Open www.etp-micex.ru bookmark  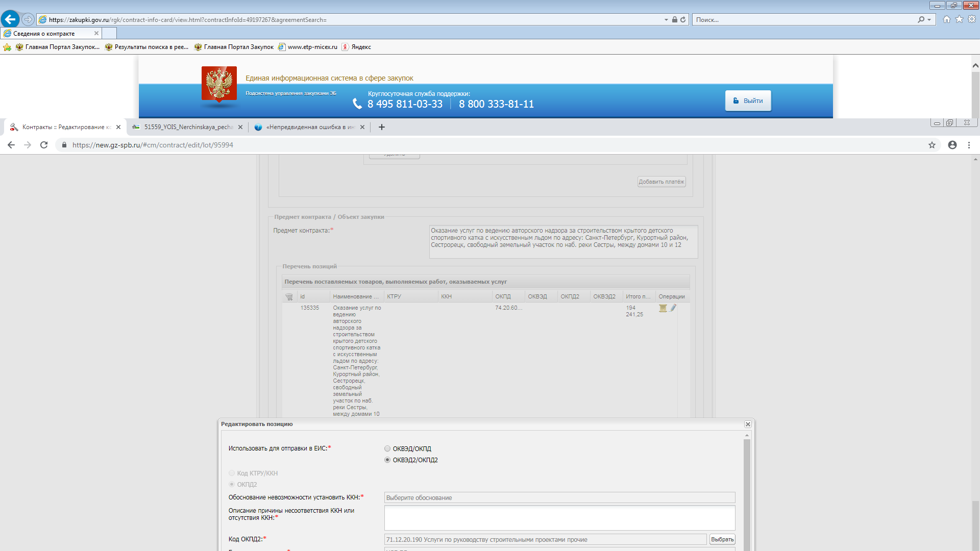pos(308,47)
